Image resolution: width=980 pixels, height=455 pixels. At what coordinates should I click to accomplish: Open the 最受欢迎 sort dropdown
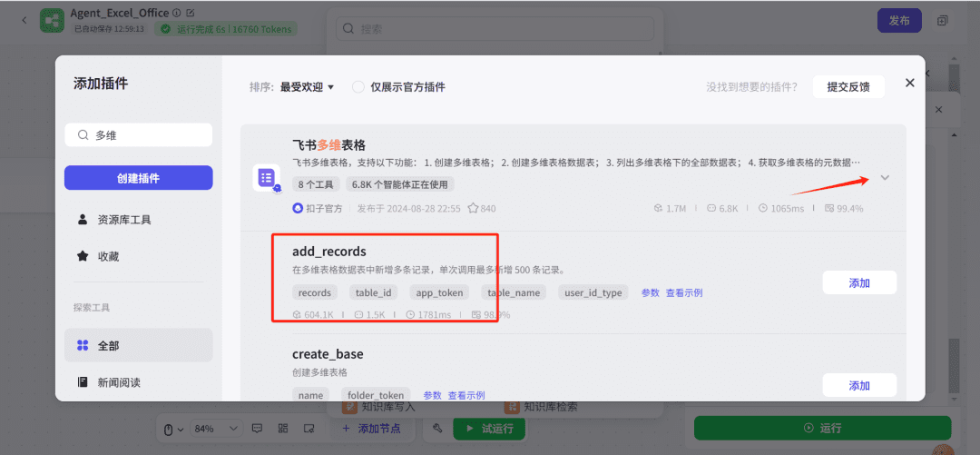(x=307, y=87)
